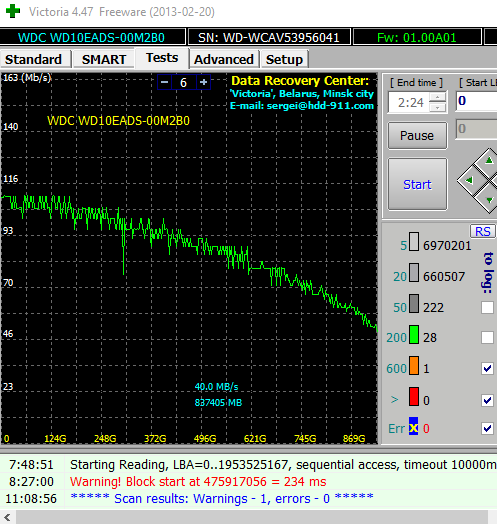This screenshot has height=524, width=497.
Task: Click the RS reset counters button
Action: [x=483, y=231]
